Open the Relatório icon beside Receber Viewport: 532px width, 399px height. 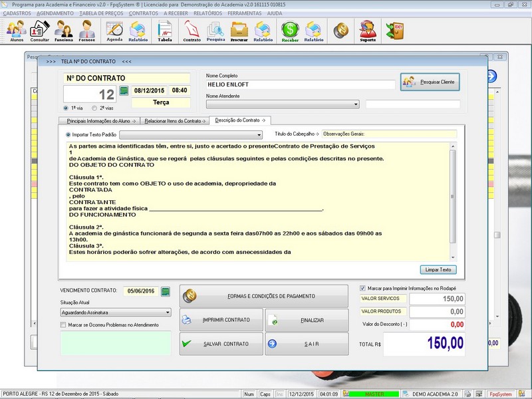[314, 31]
